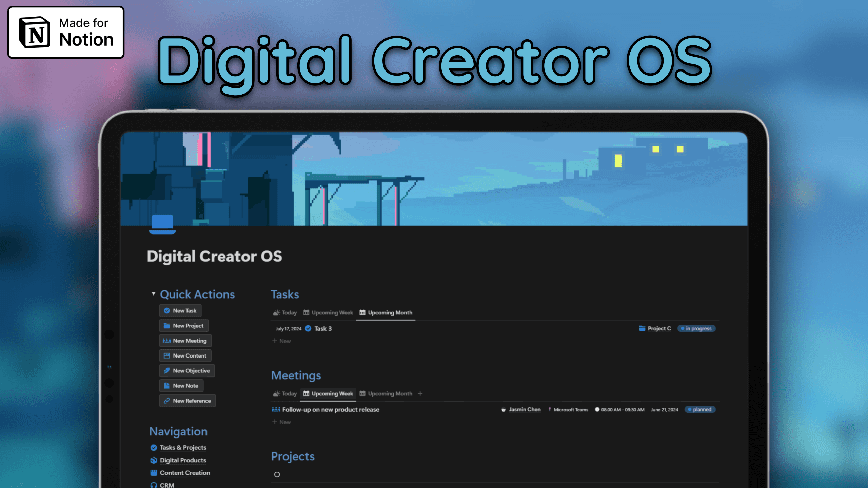This screenshot has height=488, width=868.
Task: Click the rocket icon on New Objective
Action: pos(166,370)
